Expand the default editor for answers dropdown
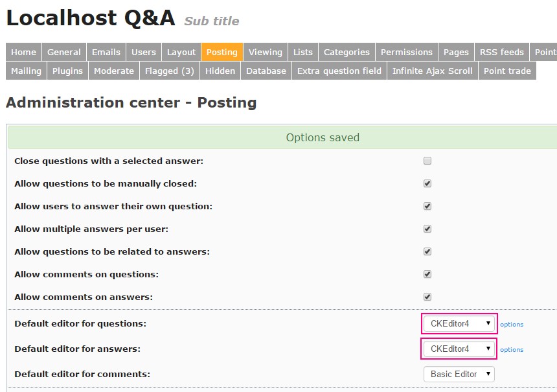The height and width of the screenshot is (392, 557). [x=459, y=349]
